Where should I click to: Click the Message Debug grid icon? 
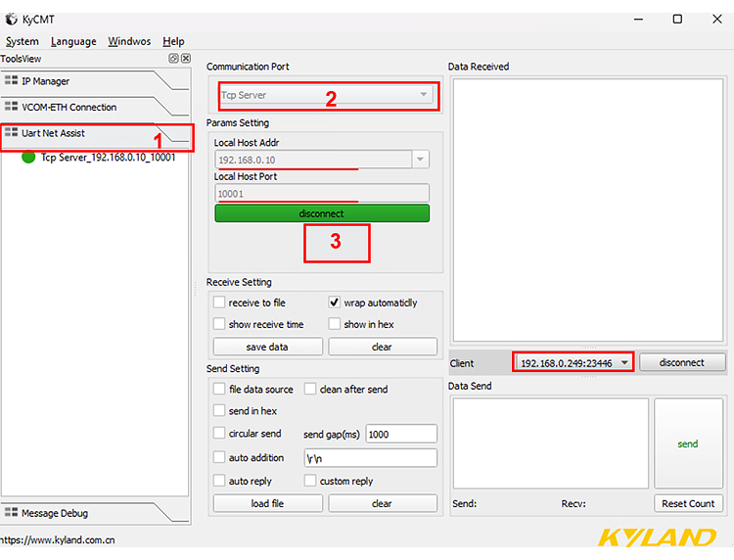[x=11, y=512]
